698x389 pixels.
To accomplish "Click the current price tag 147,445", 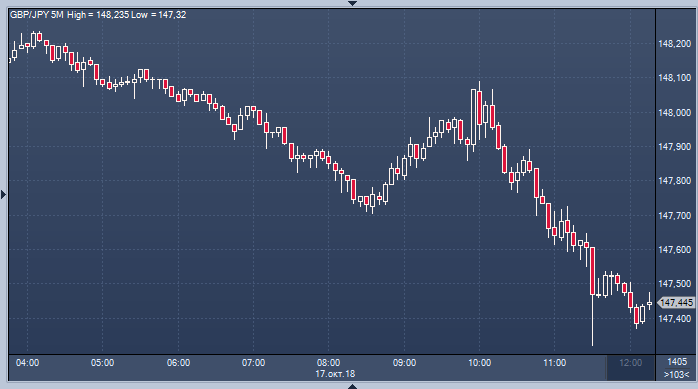I will point(676,303).
